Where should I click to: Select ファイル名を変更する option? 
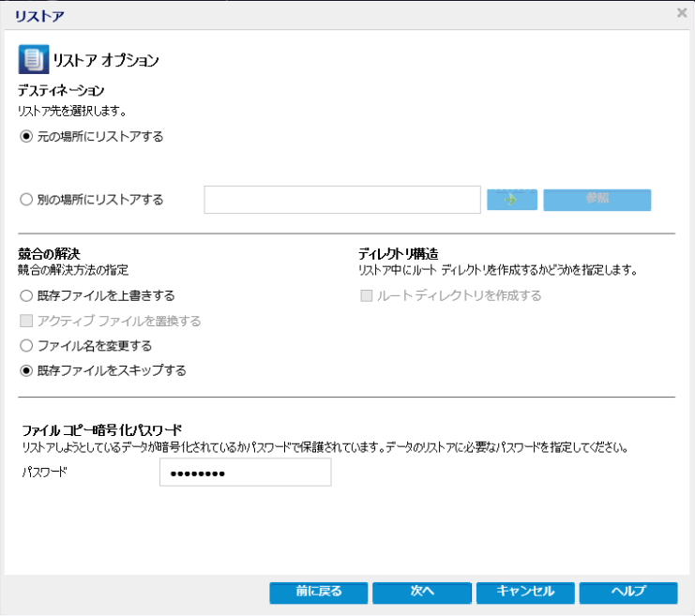[x=26, y=345]
